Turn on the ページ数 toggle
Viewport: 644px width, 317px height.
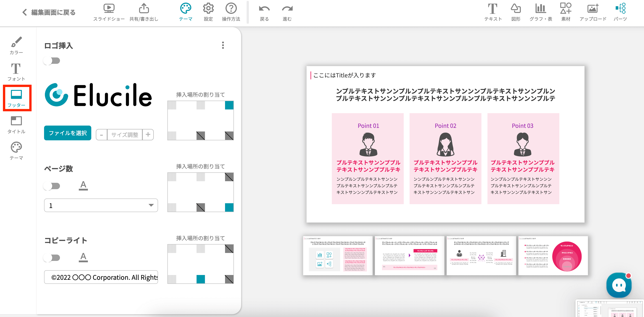52,186
